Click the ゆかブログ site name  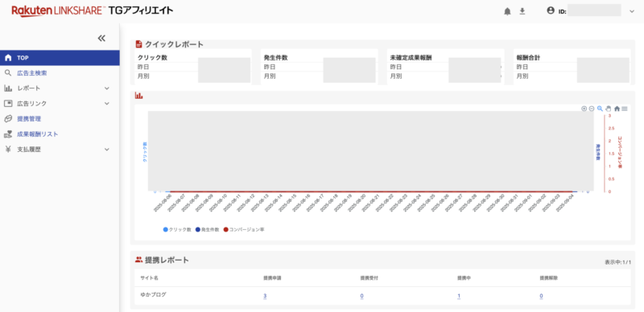click(153, 295)
